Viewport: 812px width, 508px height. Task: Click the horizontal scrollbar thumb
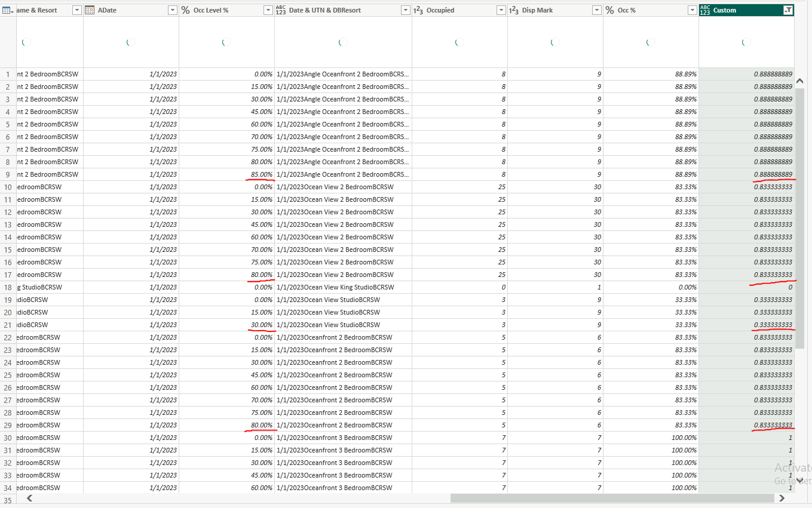point(612,498)
